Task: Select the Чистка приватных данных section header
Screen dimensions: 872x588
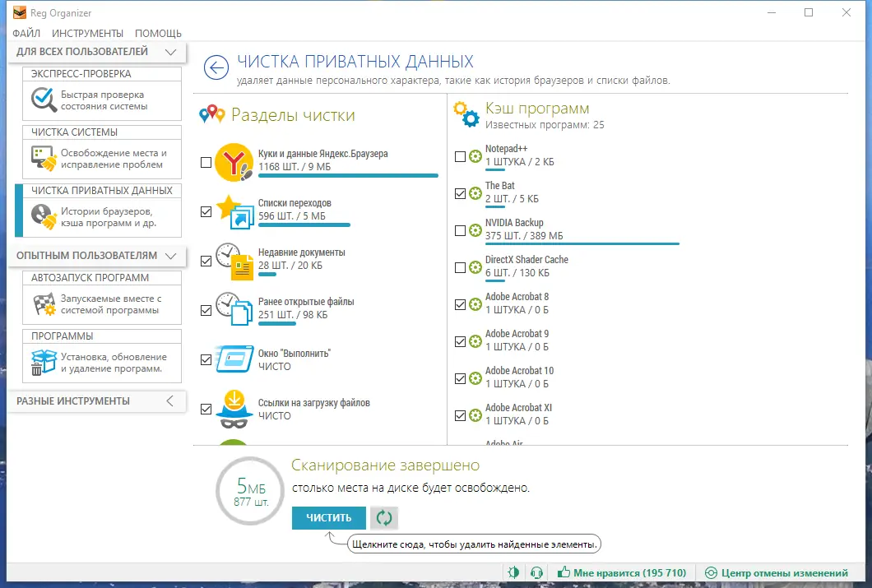Action: [x=102, y=191]
